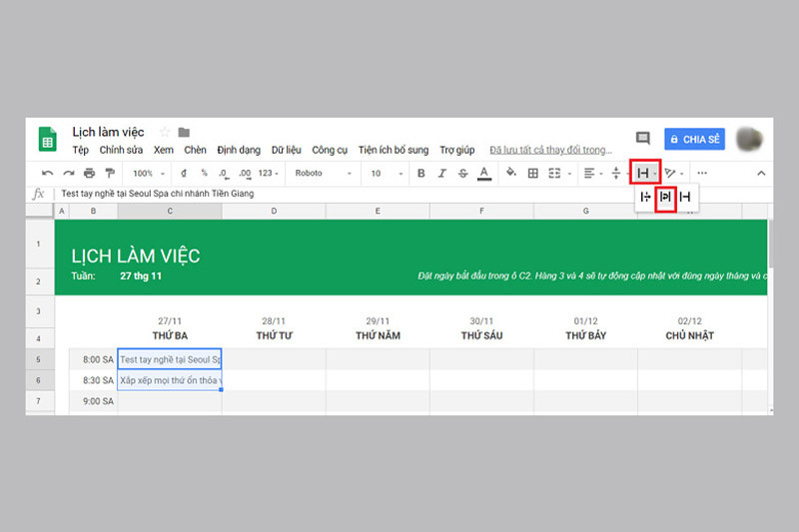Open the Định dạng menu
799x532 pixels.
point(239,150)
